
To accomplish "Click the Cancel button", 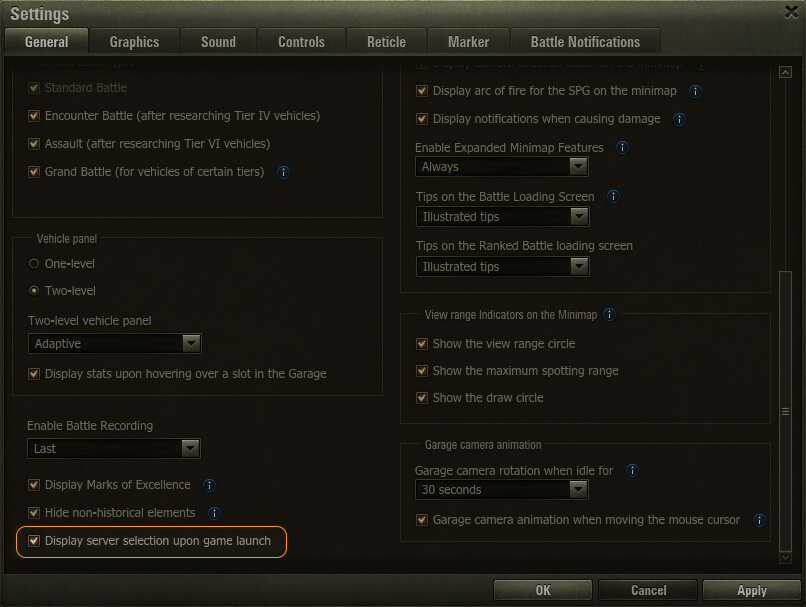I will tap(648, 590).
